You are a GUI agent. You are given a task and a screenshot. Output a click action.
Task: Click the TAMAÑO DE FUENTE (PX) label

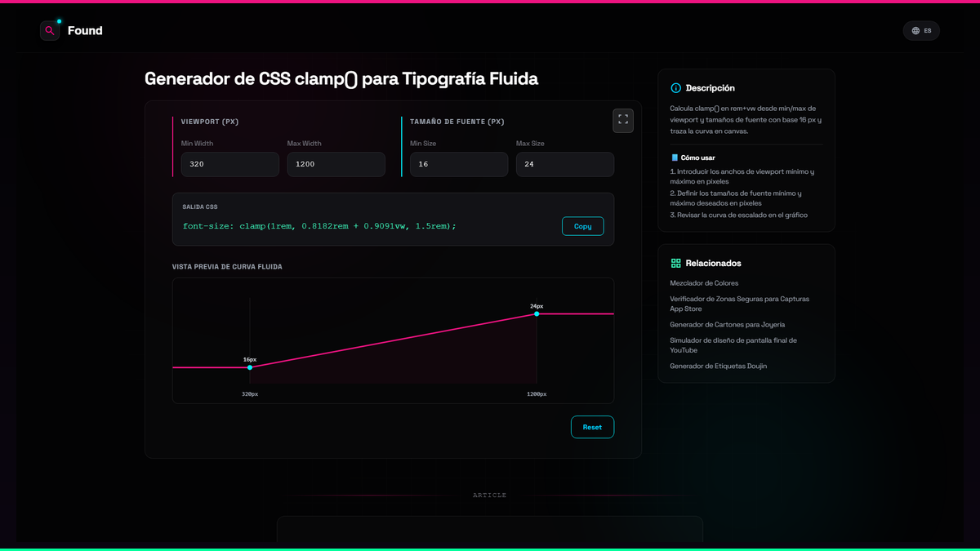(x=457, y=122)
